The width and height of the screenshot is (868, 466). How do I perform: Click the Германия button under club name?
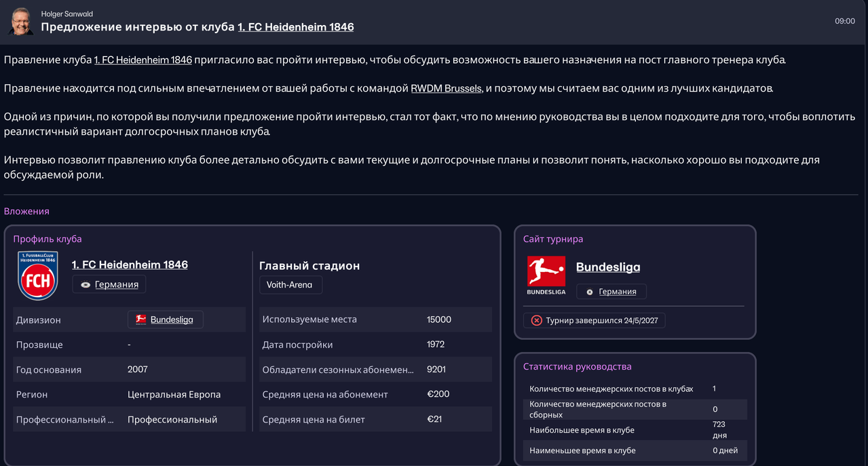109,284
